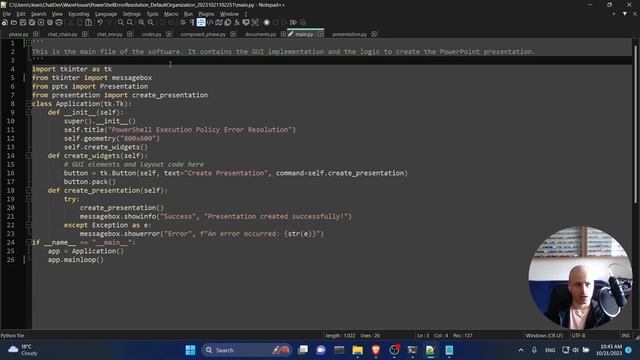640x360 pixels.
Task: Close the chat_chain.py tab
Action: (84, 34)
